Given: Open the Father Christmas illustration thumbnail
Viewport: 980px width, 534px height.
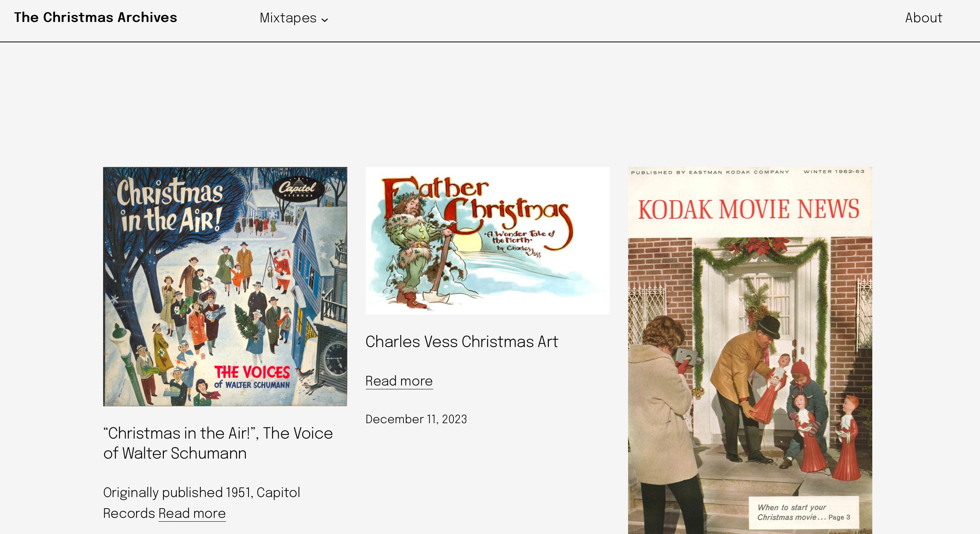Looking at the screenshot, I should [x=487, y=241].
